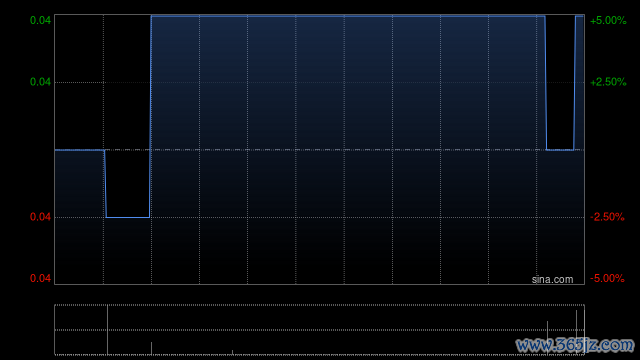Image resolution: width=640 pixels, height=360 pixels.
Task: Open the sina.com watermark link
Action: click(552, 280)
